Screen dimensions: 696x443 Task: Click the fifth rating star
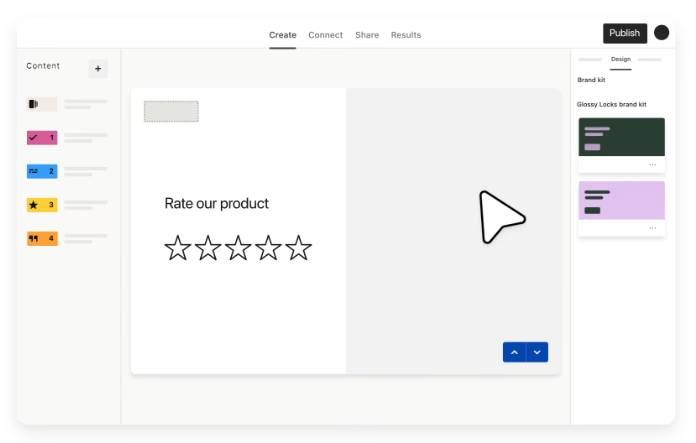(x=298, y=248)
